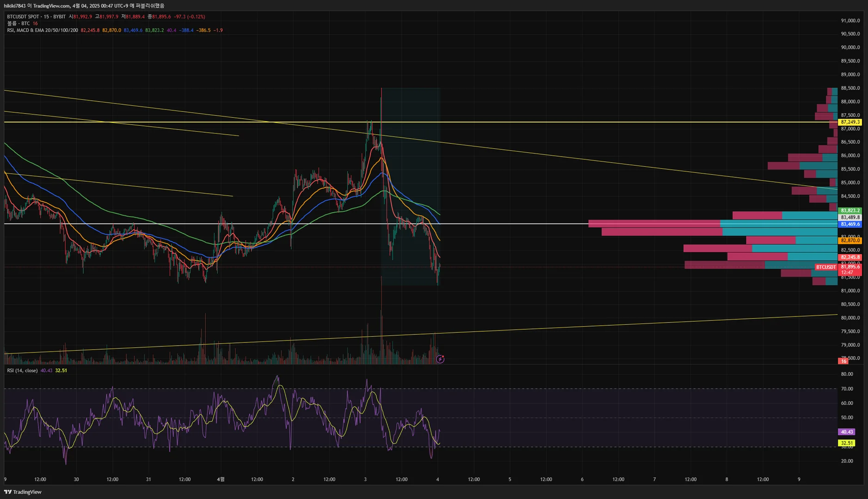This screenshot has width=868, height=499.
Task: Click the green 83,823.2 EMA price label
Action: pos(850,211)
